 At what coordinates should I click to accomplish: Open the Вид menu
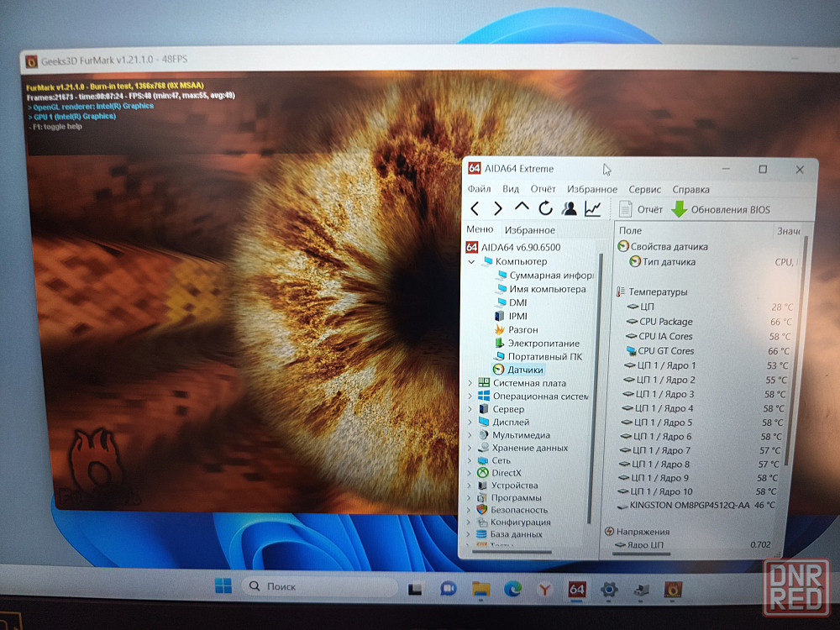coord(511,189)
